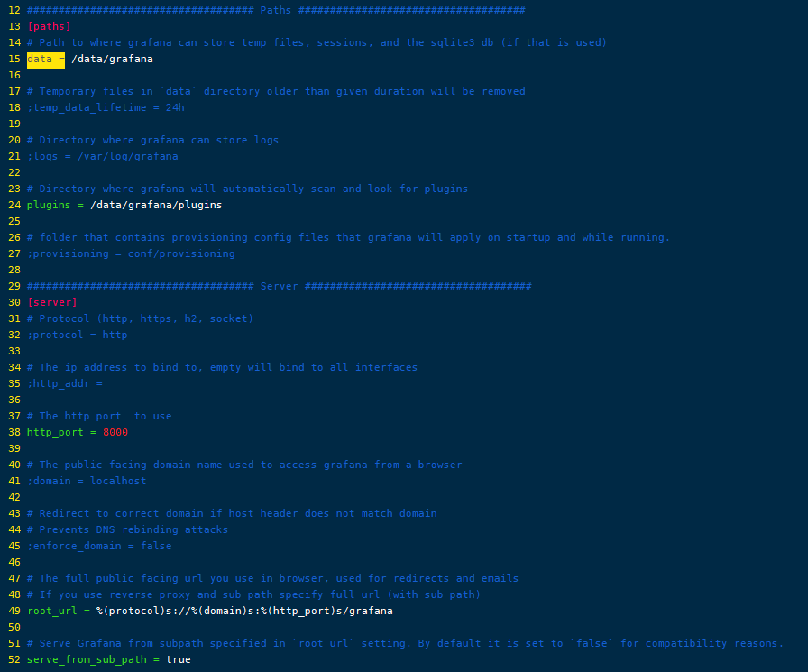
Task: Click the ';enforce_domain = false' line
Action: click(99, 546)
